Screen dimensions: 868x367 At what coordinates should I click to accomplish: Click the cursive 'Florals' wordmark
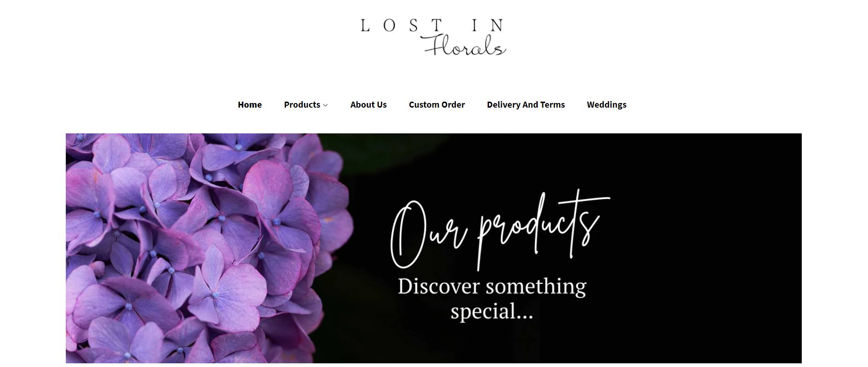coord(464,46)
